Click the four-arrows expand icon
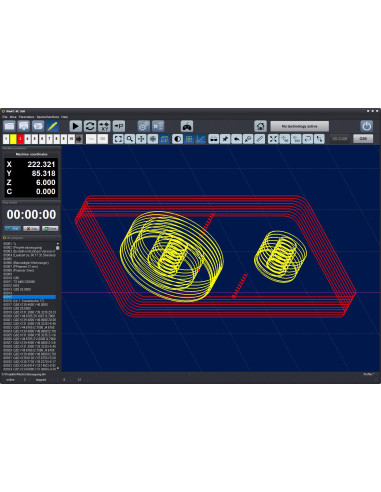 (273, 139)
